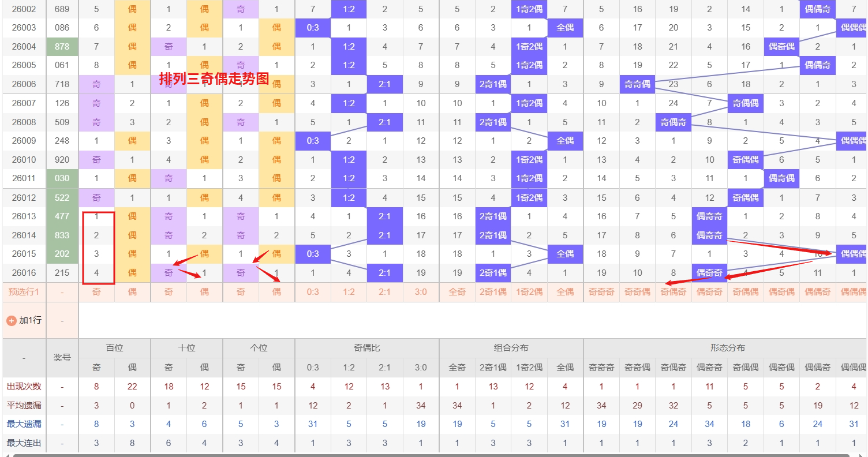Image resolution: width=868 pixels, height=457 pixels.
Task: Click the 奇奇偶 badge in row 26006
Action: pyautogui.click(x=637, y=84)
